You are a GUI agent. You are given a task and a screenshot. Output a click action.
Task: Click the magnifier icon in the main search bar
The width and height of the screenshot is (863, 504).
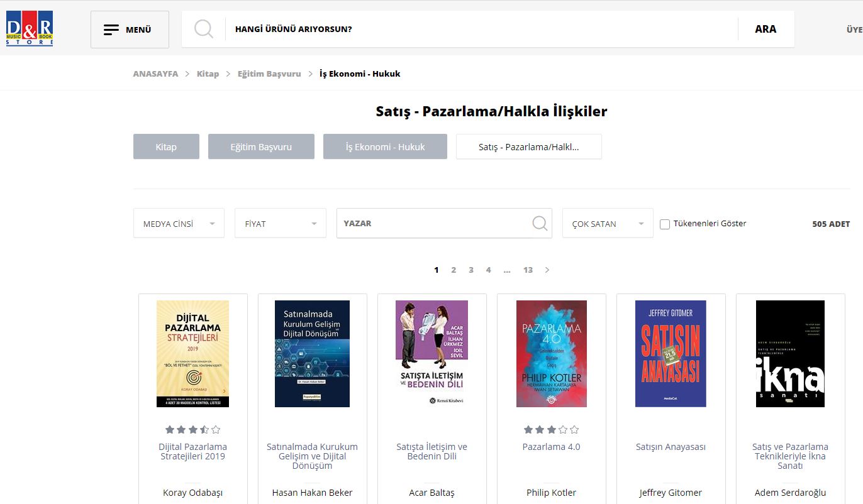tap(203, 28)
